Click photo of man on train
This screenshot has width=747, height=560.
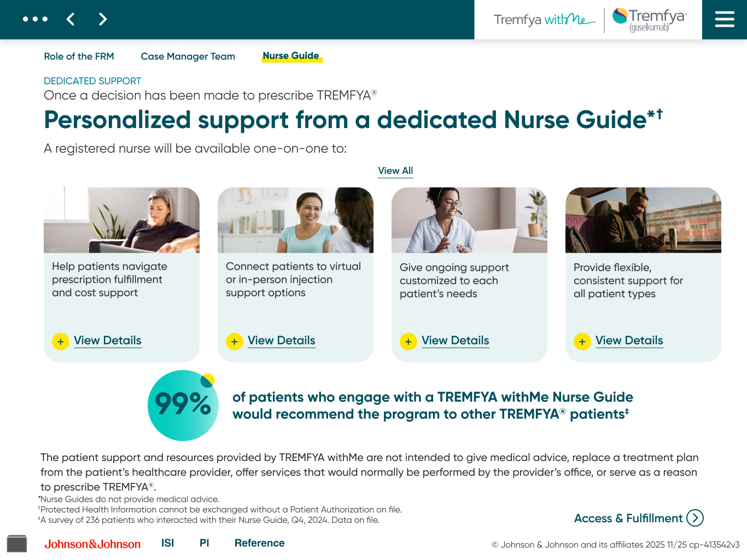(x=643, y=220)
